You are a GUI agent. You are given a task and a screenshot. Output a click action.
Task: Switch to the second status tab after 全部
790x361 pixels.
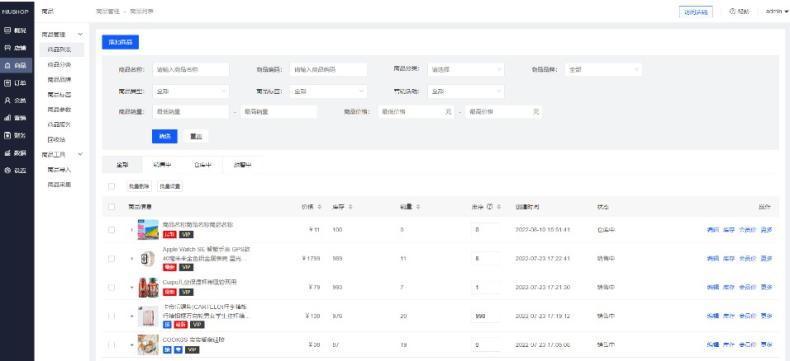click(162, 165)
